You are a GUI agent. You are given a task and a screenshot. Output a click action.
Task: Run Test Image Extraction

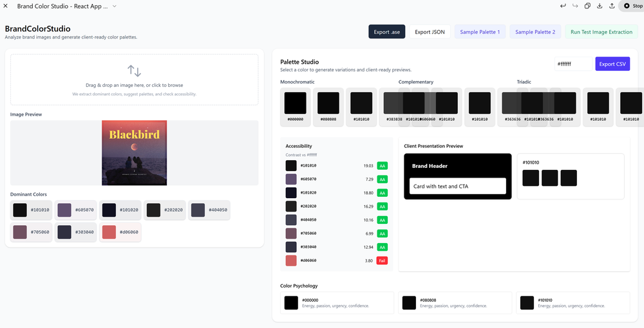601,32
